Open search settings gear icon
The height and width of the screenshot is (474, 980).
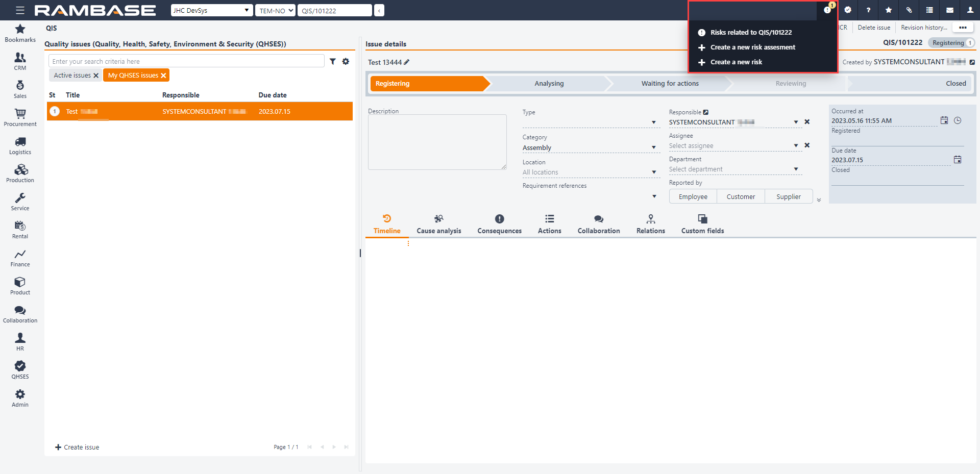[346, 61]
